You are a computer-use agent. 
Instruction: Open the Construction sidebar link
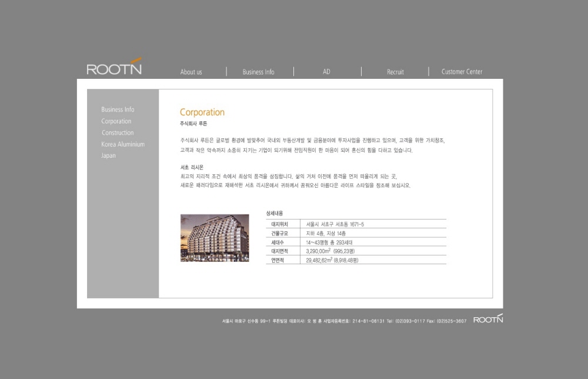click(118, 133)
